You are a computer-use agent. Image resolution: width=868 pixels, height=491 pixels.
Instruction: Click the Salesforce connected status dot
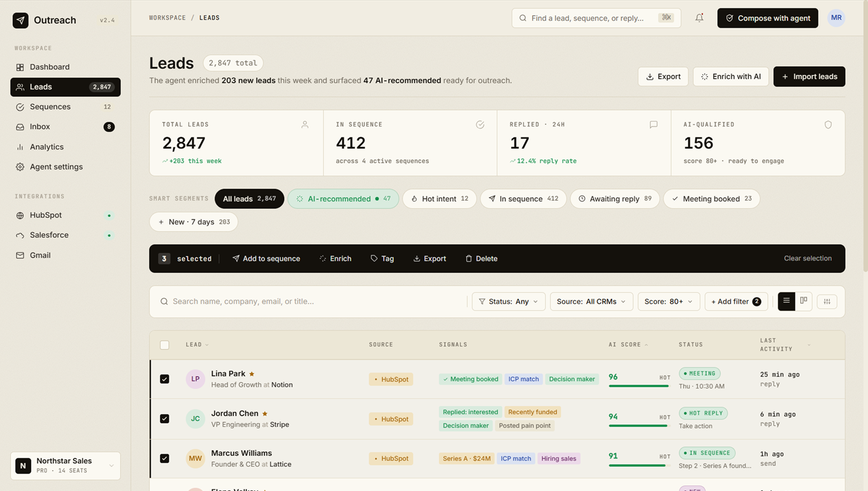click(109, 235)
